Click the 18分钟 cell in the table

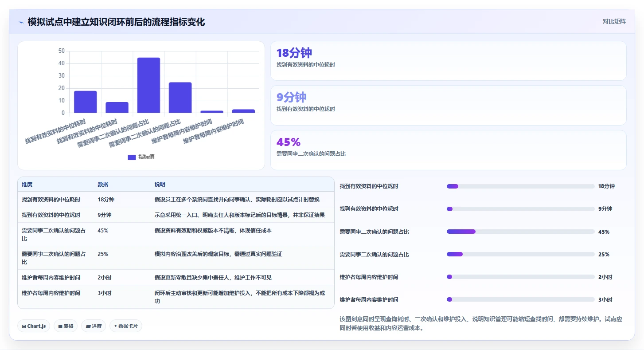[x=106, y=200]
